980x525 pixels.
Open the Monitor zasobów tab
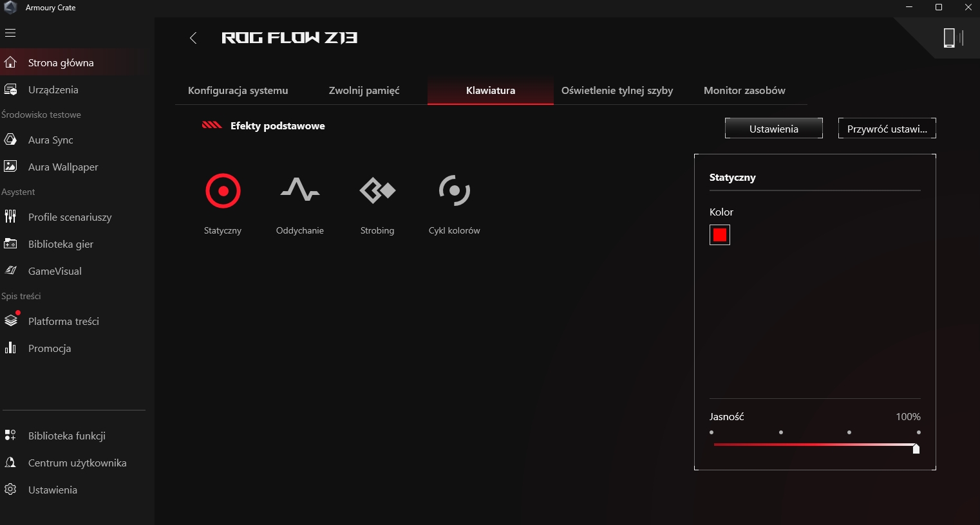coord(744,91)
